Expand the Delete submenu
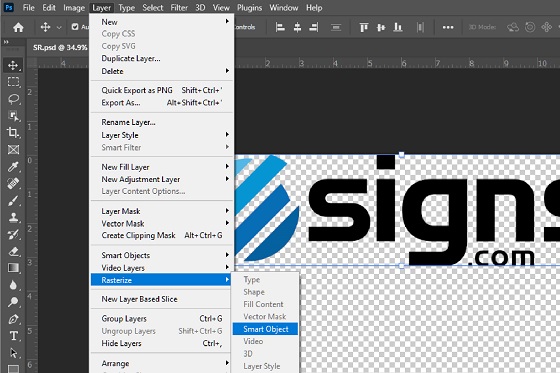560x373 pixels. coord(162,71)
